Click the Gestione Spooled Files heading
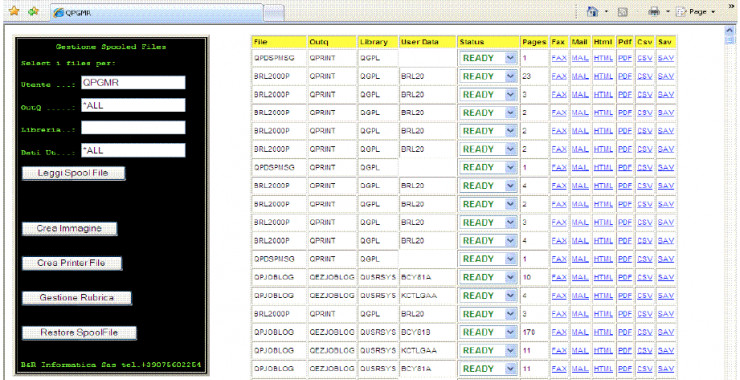The height and width of the screenshot is (380, 740). pos(111,47)
